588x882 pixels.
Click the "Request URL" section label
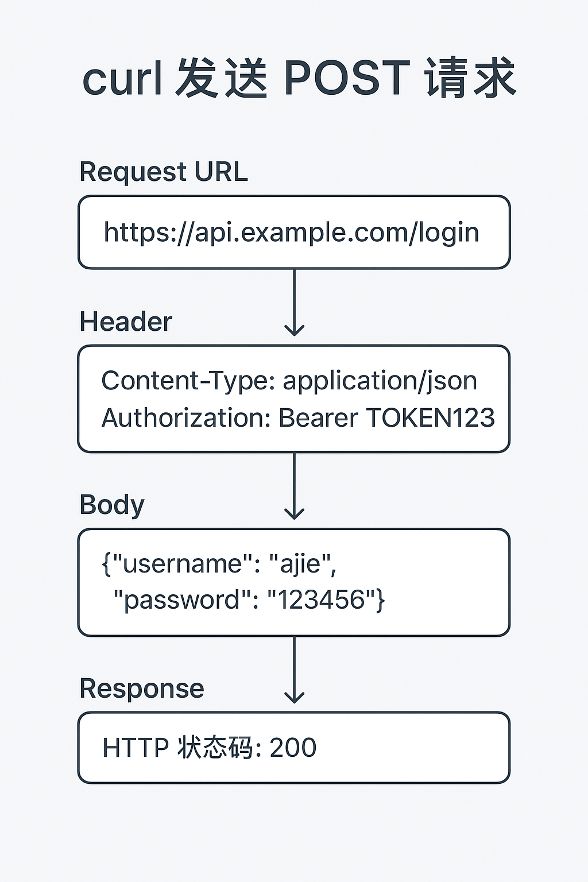click(163, 172)
